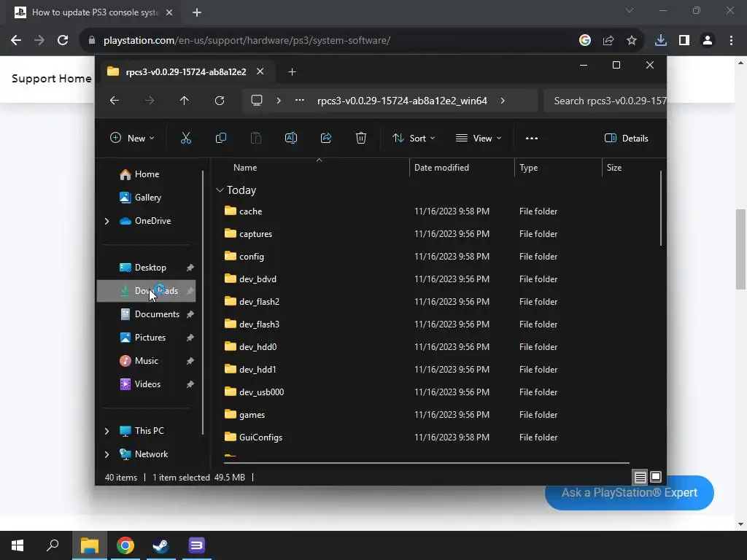The width and height of the screenshot is (747, 560).
Task: Open Chrome downloads icon
Action: [660, 41]
